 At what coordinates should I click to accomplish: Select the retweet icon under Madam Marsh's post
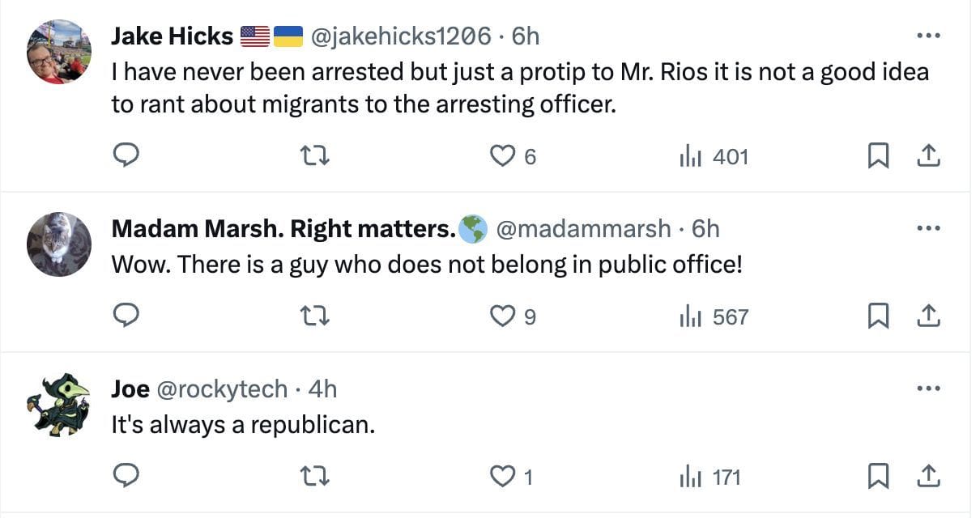pyautogui.click(x=314, y=316)
